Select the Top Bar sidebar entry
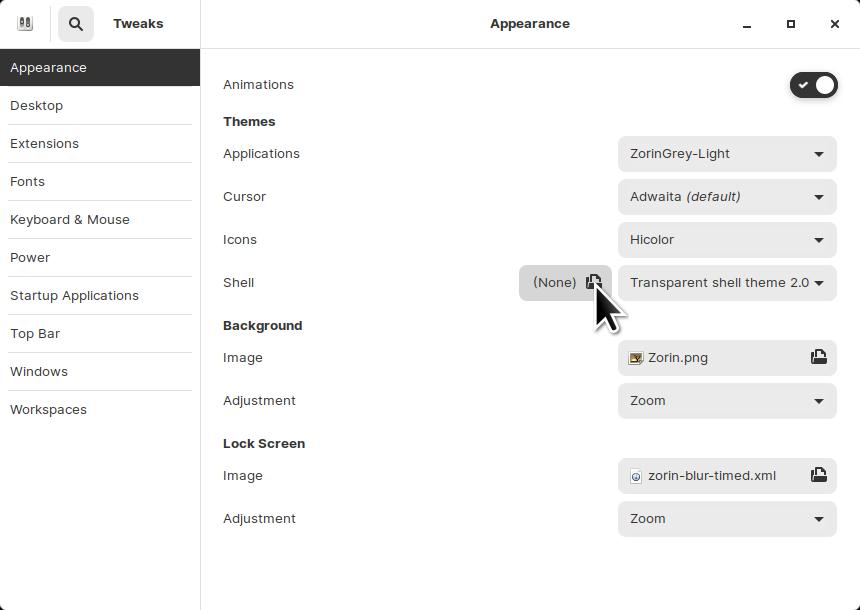The width and height of the screenshot is (860, 610). point(35,333)
